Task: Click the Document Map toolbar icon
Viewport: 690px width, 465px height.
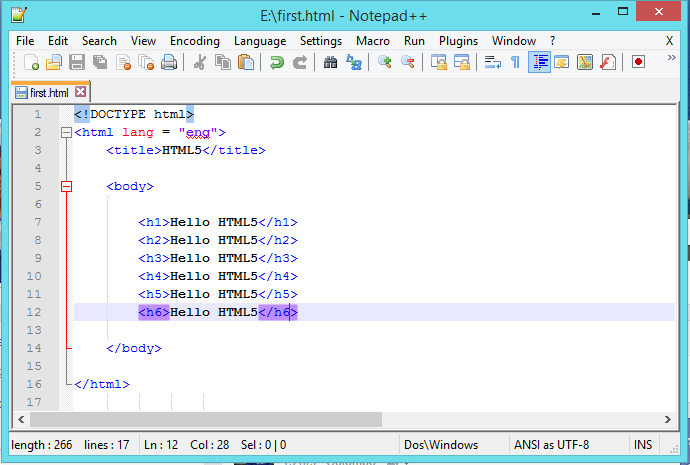Action: coord(585,62)
